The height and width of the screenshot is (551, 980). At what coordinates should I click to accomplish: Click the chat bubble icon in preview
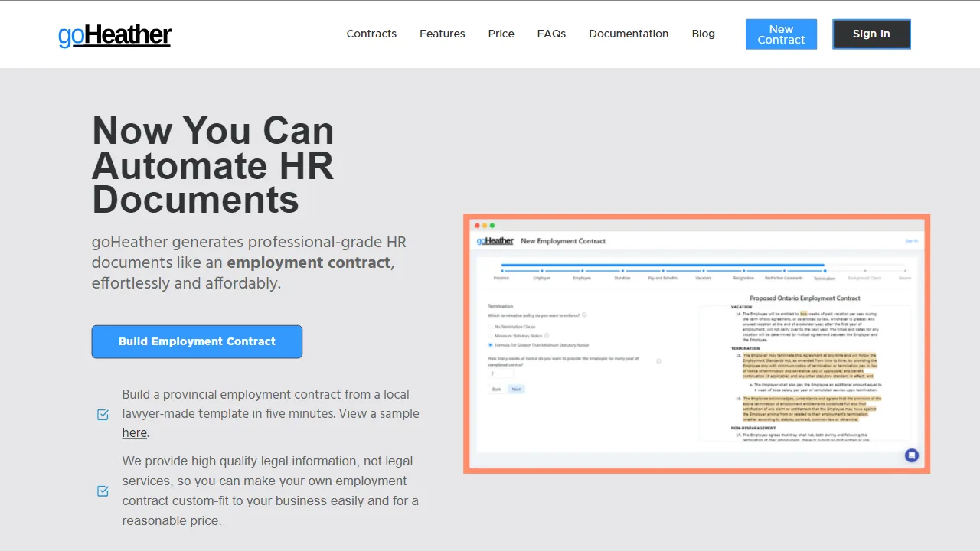coord(911,455)
